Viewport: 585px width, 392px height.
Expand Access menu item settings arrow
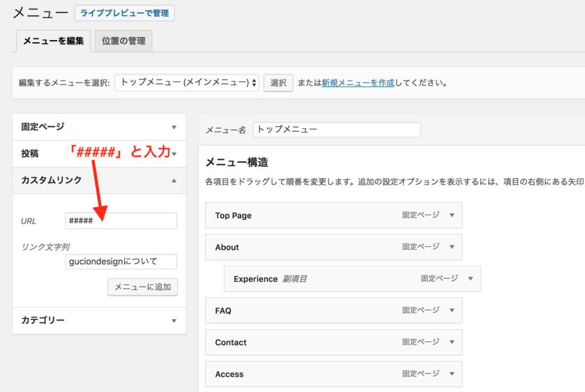[x=451, y=374]
